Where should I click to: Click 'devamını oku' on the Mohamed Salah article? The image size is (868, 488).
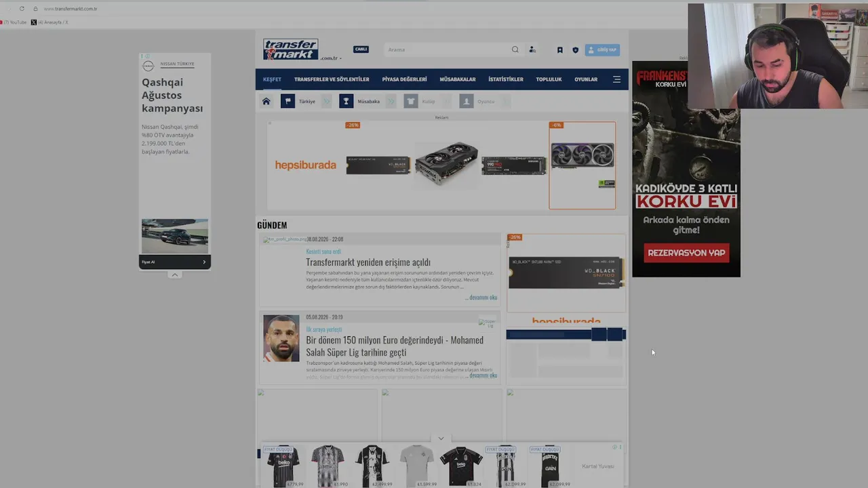483,375
